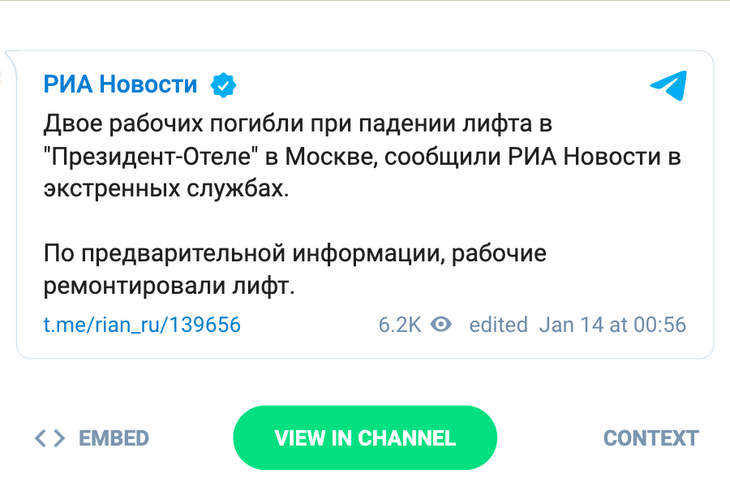The image size is (730, 487).
Task: Click the eye views icon
Action: pyautogui.click(x=441, y=325)
